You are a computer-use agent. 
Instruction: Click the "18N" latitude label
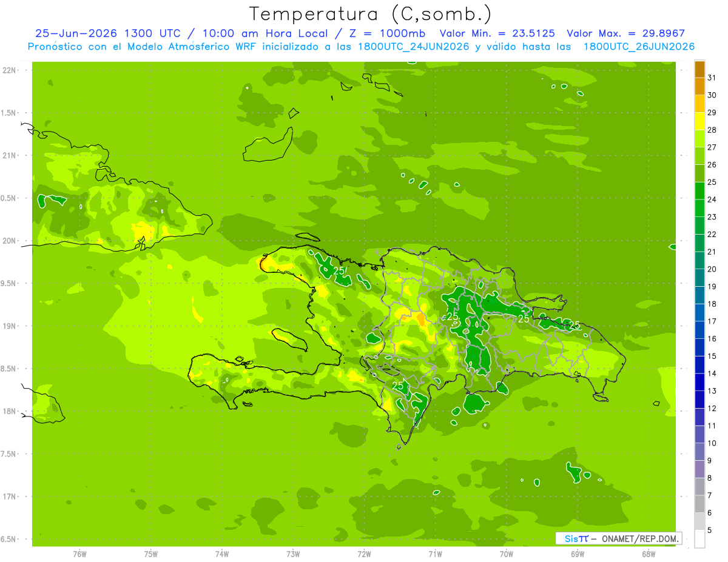point(9,411)
